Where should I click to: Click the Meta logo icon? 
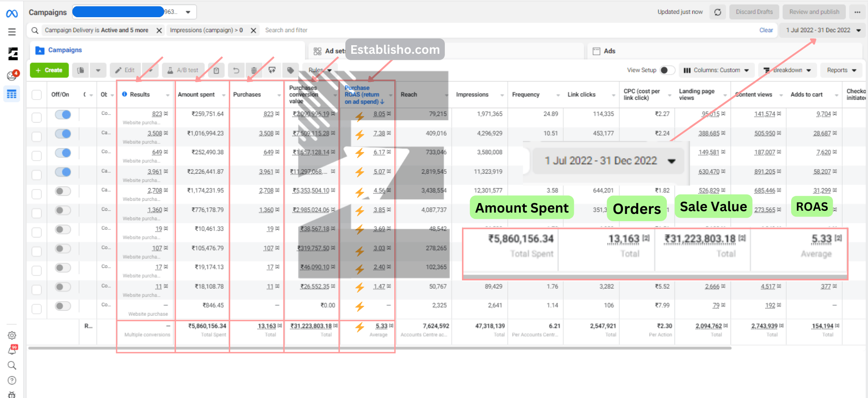tap(12, 14)
